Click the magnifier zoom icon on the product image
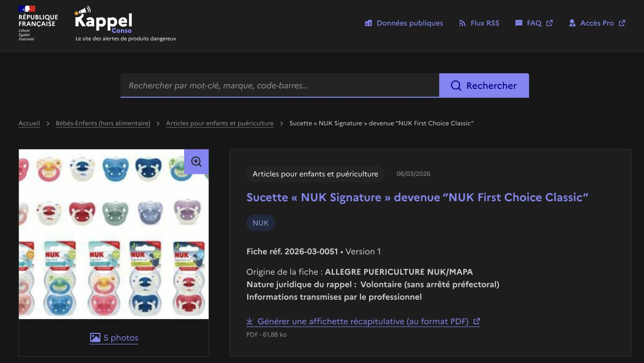The width and height of the screenshot is (644, 363). coord(196,161)
